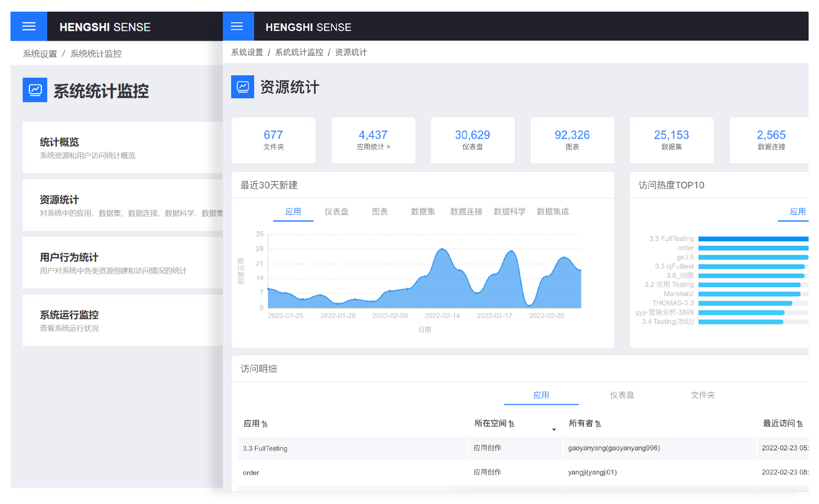Viewport: 819px width, 504px height.
Task: Click THOMAS-3.3 bar in TOP10 chart
Action: 745,303
